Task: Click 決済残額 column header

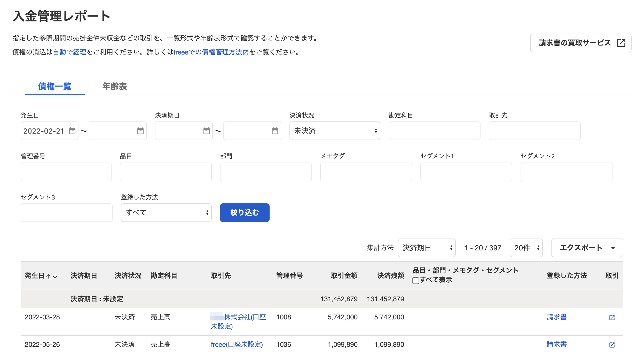Action: pos(390,276)
